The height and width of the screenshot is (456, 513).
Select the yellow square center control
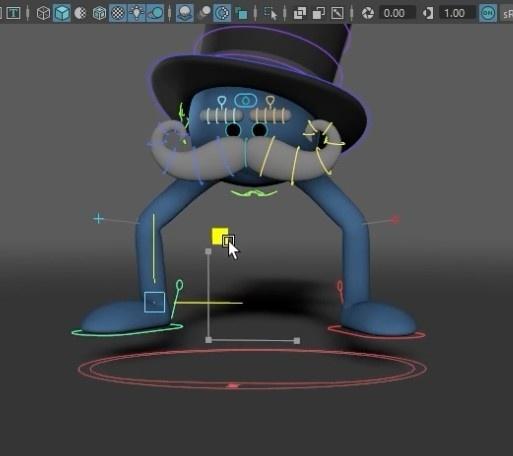[220, 236]
